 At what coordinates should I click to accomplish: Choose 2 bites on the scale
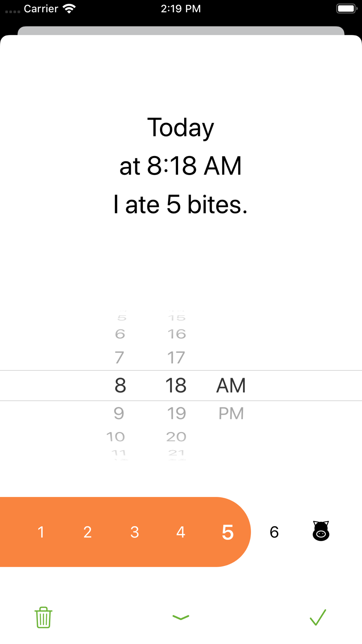tap(88, 532)
